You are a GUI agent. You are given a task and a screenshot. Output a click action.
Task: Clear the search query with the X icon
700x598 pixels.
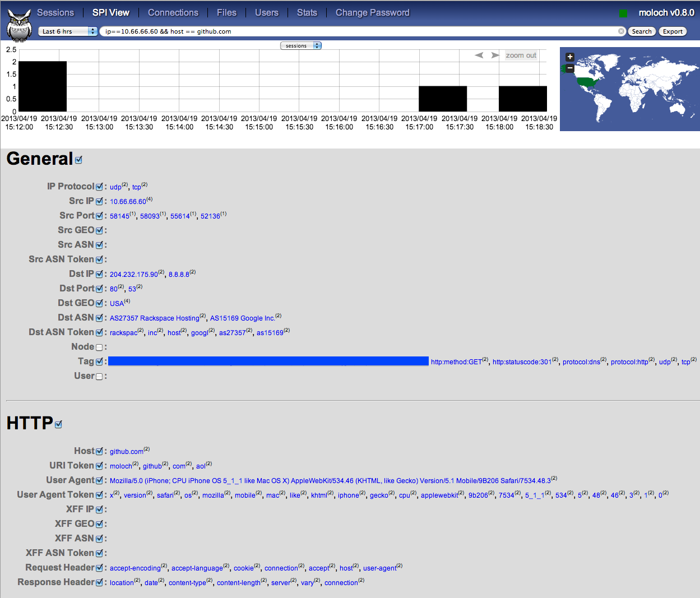(x=621, y=31)
